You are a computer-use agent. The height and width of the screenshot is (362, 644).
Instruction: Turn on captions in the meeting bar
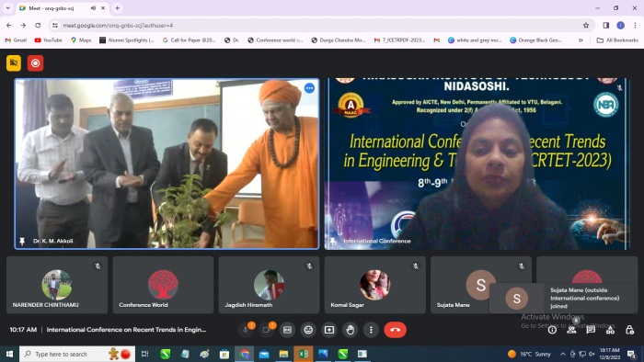287,330
